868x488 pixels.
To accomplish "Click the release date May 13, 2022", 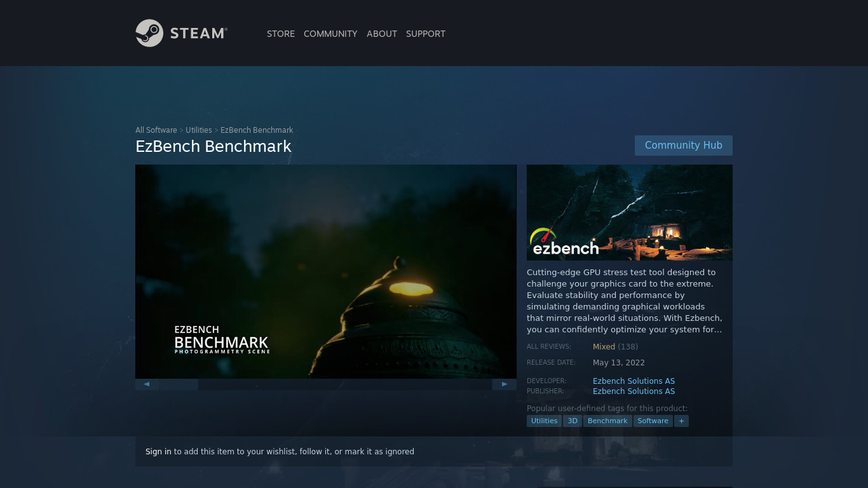I will tap(619, 363).
